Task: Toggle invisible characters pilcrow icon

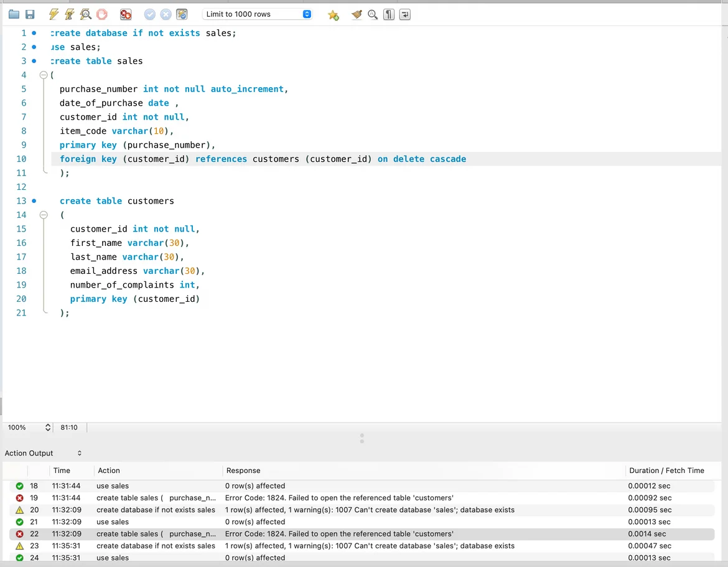Action: click(389, 14)
